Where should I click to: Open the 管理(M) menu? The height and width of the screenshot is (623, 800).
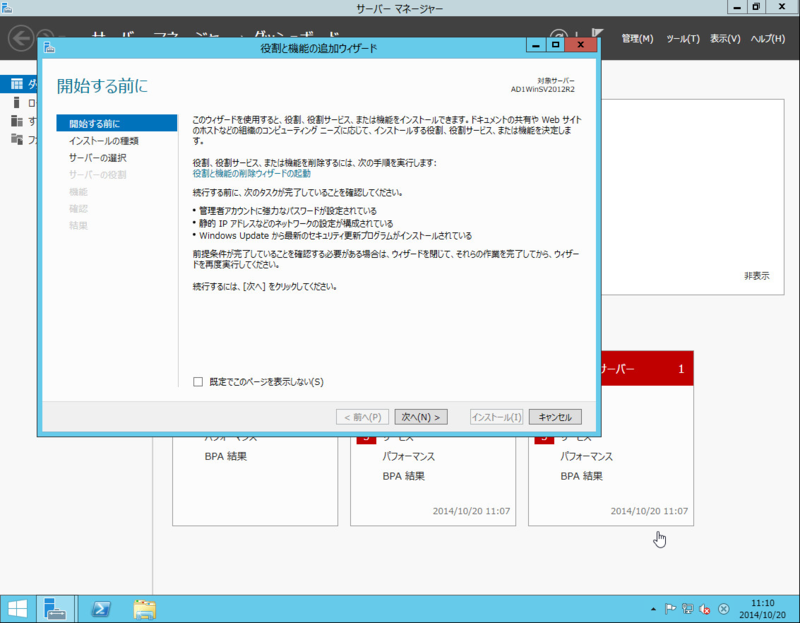click(x=637, y=38)
